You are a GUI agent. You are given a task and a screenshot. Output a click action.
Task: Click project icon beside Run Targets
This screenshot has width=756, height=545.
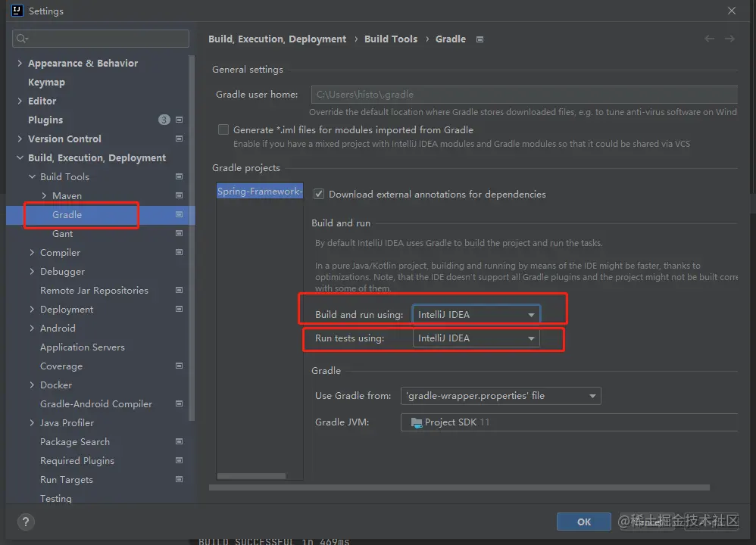click(x=179, y=479)
